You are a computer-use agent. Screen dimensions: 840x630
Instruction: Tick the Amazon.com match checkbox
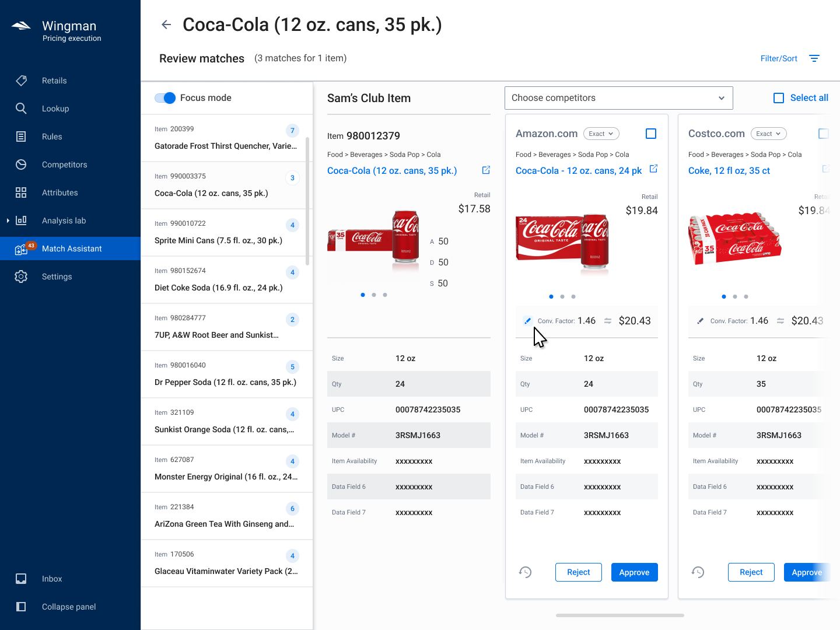point(651,134)
